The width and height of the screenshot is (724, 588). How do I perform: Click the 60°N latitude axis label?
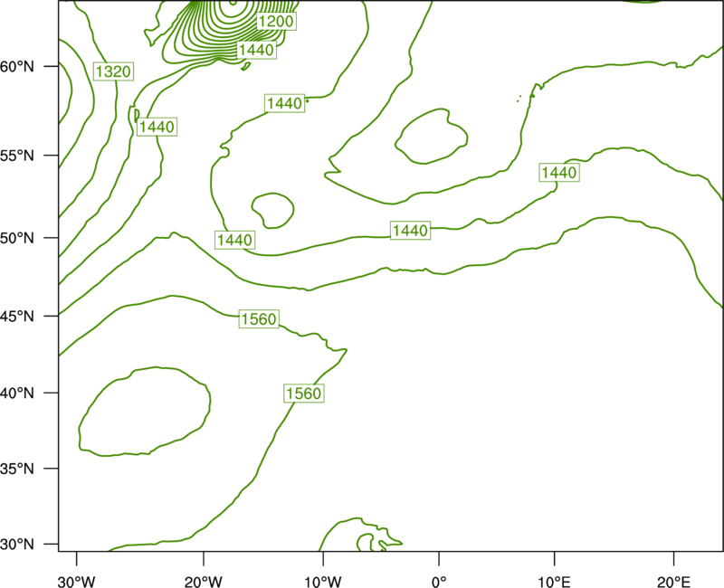[x=17, y=66]
